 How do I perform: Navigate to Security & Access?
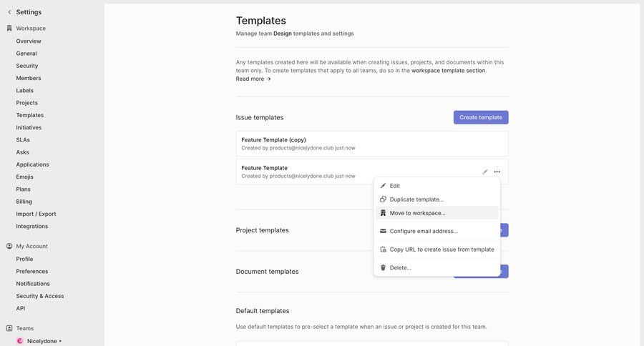(x=40, y=295)
